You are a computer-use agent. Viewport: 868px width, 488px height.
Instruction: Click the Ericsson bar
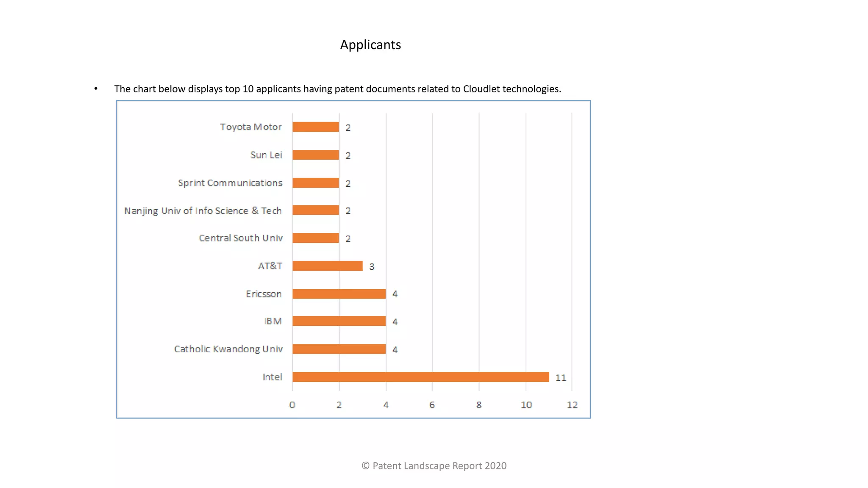click(x=339, y=294)
